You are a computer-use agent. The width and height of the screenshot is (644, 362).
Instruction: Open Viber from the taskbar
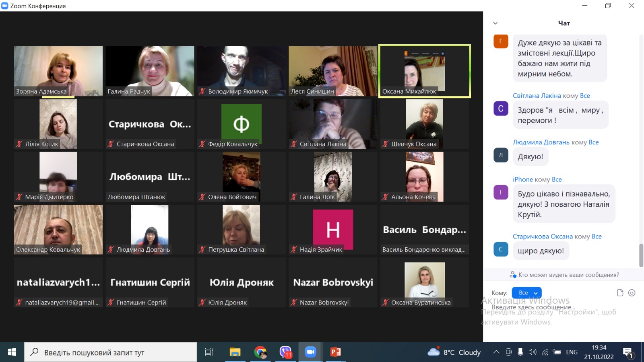tap(285, 352)
